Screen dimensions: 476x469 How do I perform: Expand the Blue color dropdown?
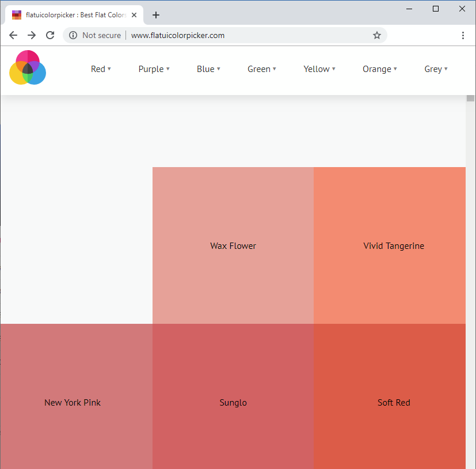point(208,69)
